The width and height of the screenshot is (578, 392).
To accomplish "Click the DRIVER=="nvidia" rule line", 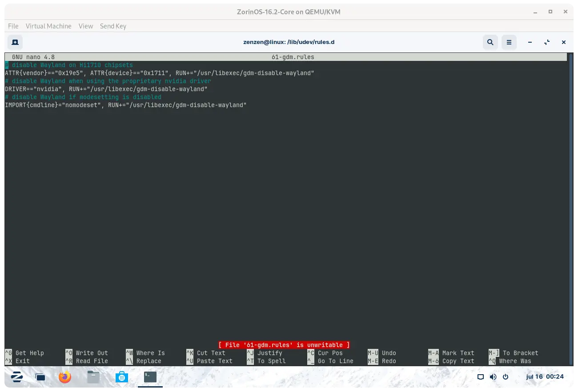I will (106, 89).
